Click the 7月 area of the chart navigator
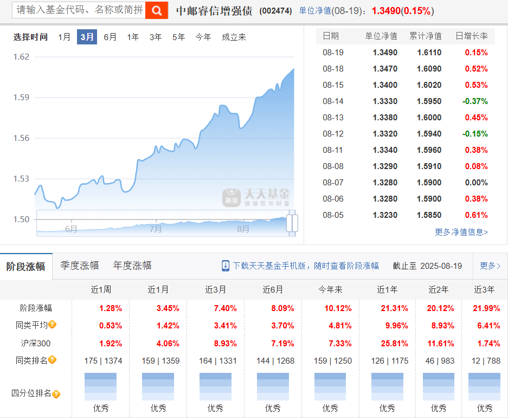The height and width of the screenshot is (420, 508). point(156,229)
